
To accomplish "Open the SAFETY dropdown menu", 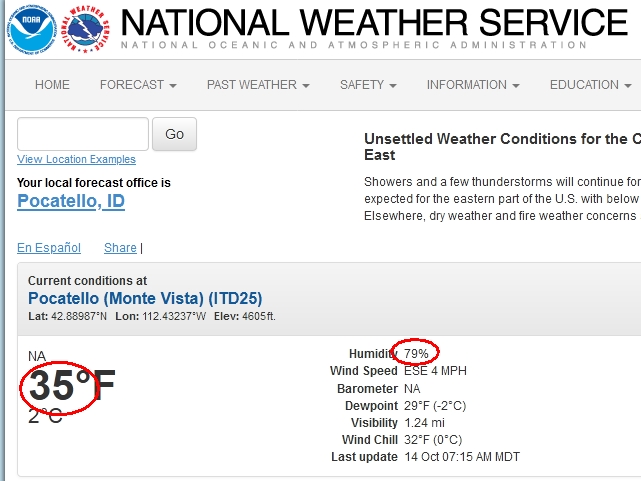I will pos(368,85).
